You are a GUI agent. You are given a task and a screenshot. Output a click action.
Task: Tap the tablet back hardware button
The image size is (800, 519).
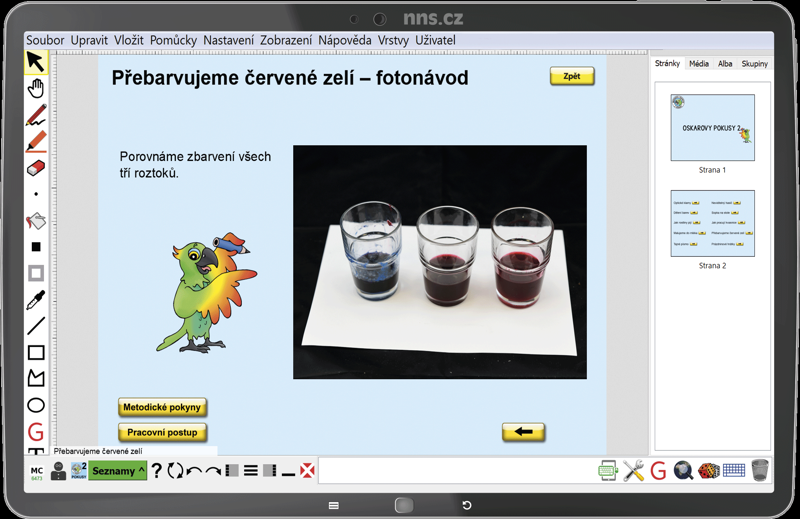tap(466, 505)
